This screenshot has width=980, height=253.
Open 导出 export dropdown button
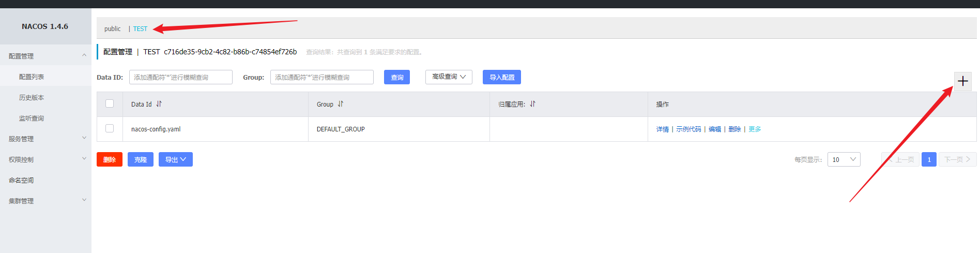click(x=175, y=159)
